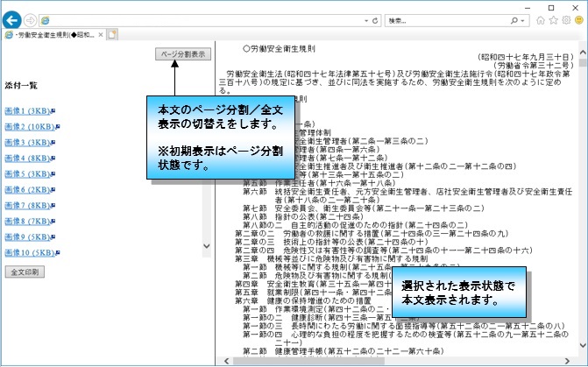Click the browser Forward arrow button

tap(30, 19)
